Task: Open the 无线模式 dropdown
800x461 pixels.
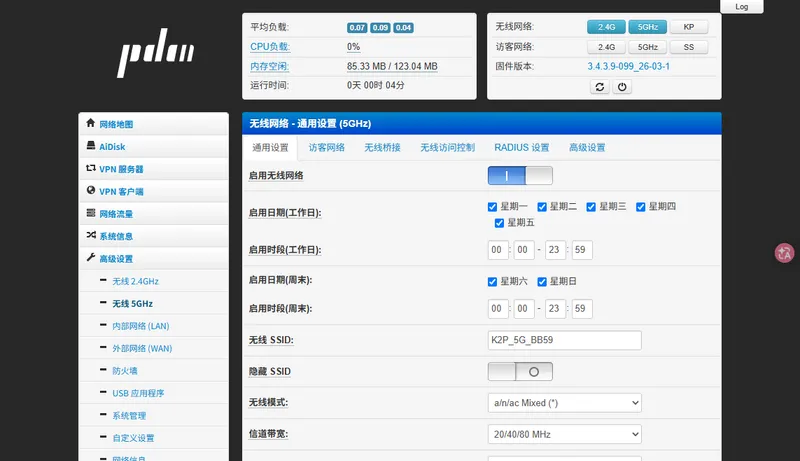Action: pos(564,403)
